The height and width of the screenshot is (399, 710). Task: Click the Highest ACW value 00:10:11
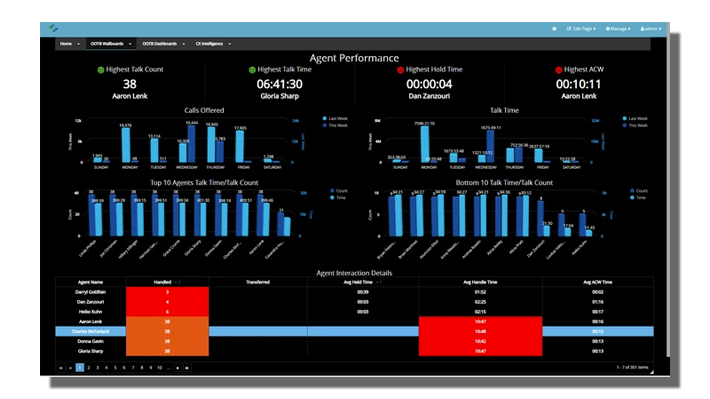pyautogui.click(x=578, y=84)
